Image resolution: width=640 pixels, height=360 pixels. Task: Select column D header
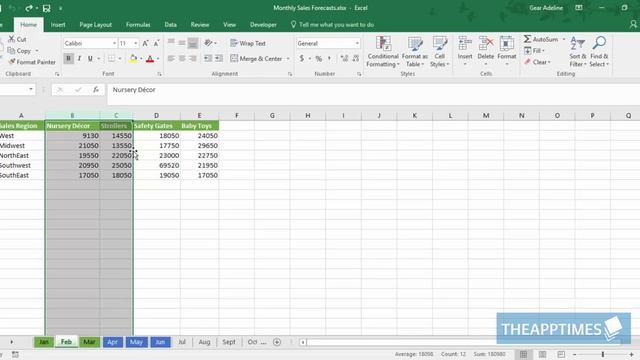click(x=156, y=116)
